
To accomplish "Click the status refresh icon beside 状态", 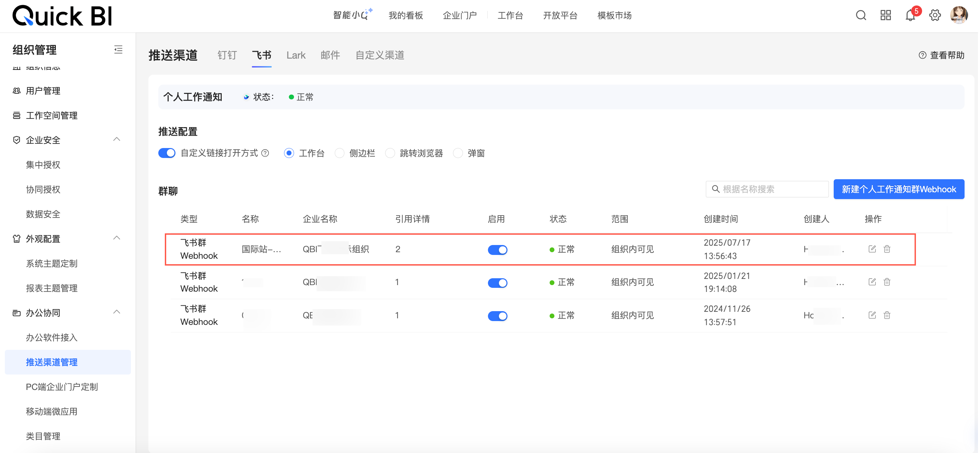I will (x=246, y=97).
